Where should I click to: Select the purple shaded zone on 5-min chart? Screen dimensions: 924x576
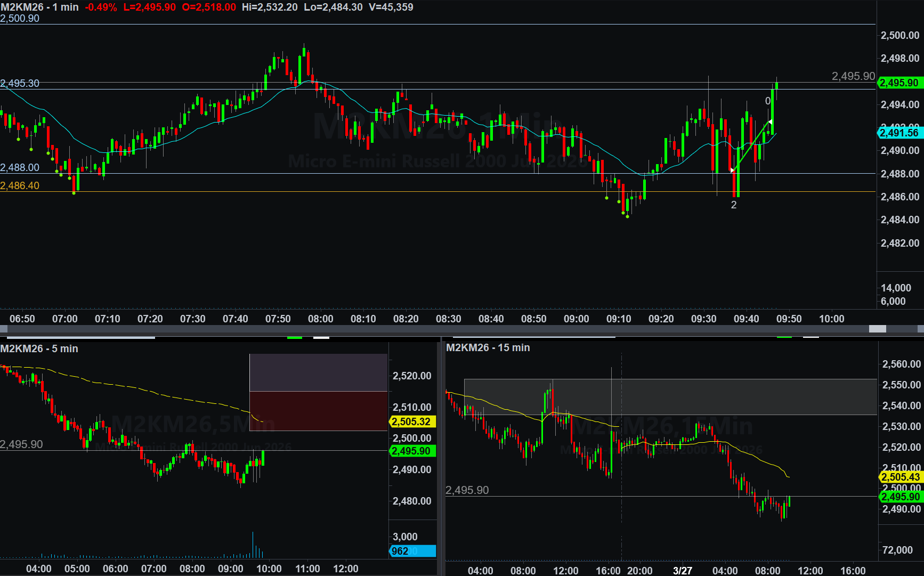tap(318, 372)
